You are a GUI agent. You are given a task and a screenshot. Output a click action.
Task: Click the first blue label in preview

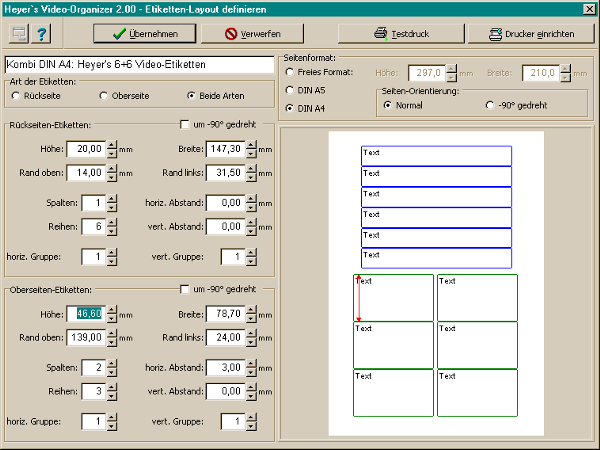436,156
